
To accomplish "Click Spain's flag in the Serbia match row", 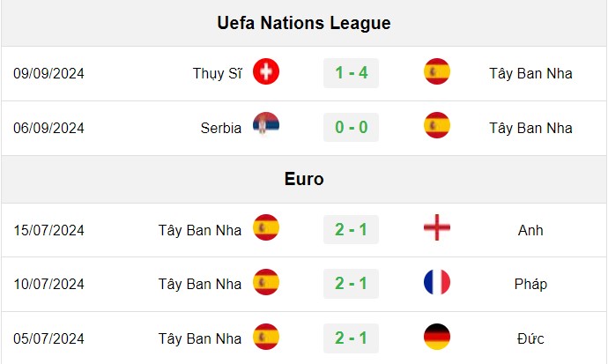I will click(437, 125).
